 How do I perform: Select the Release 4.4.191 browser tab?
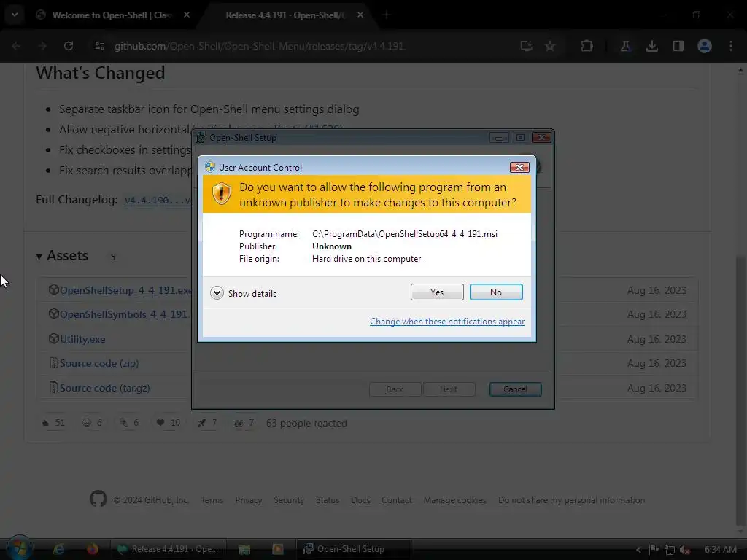[x=285, y=15]
